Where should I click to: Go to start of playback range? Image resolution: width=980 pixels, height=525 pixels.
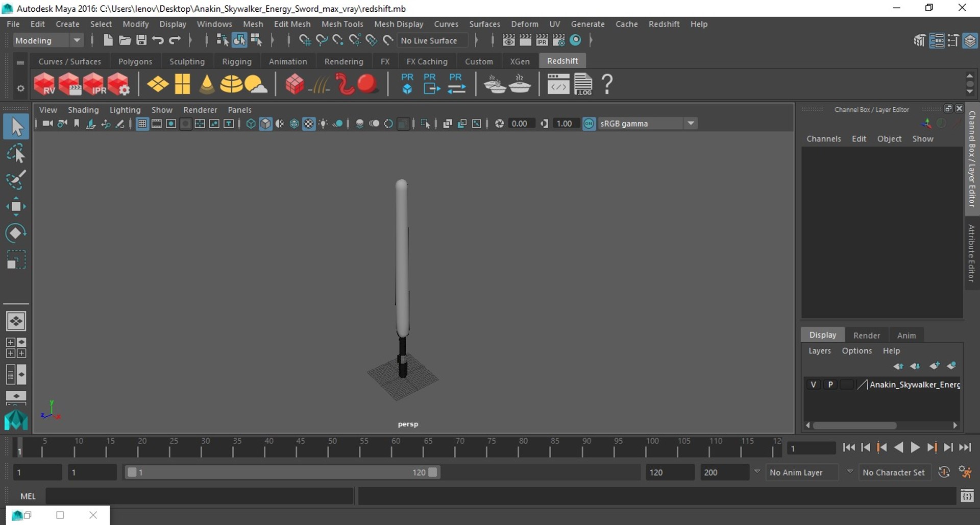point(849,448)
